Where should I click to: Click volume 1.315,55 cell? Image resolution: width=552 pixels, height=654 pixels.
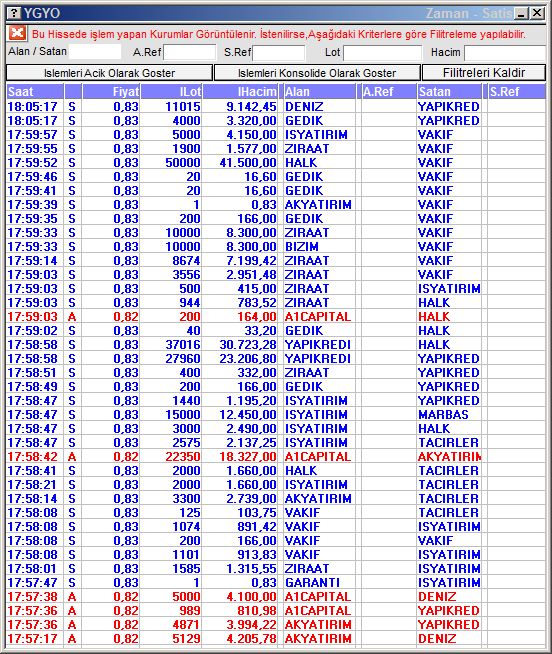[252, 568]
